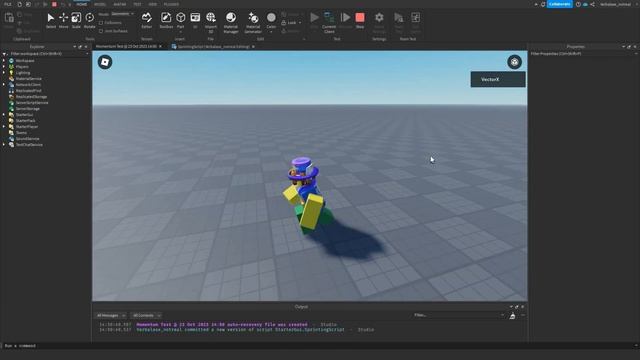Select the Select tool in ribbon
This screenshot has height=360, width=640.
pos(51,20)
